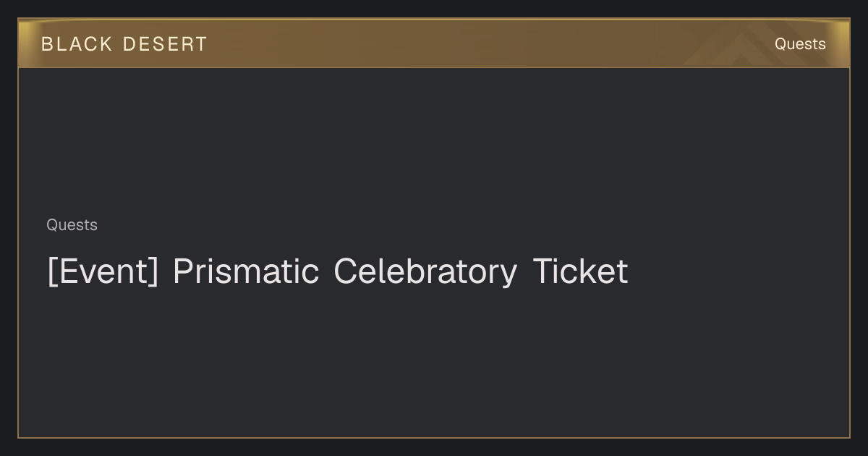Click the word BLACK in the logo
868x456 pixels.
pyautogui.click(x=77, y=44)
